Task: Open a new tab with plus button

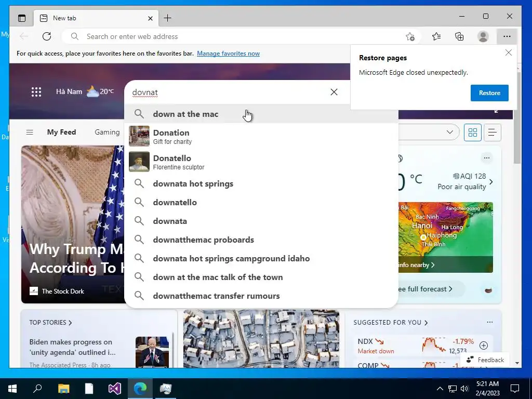Action: [x=168, y=18]
